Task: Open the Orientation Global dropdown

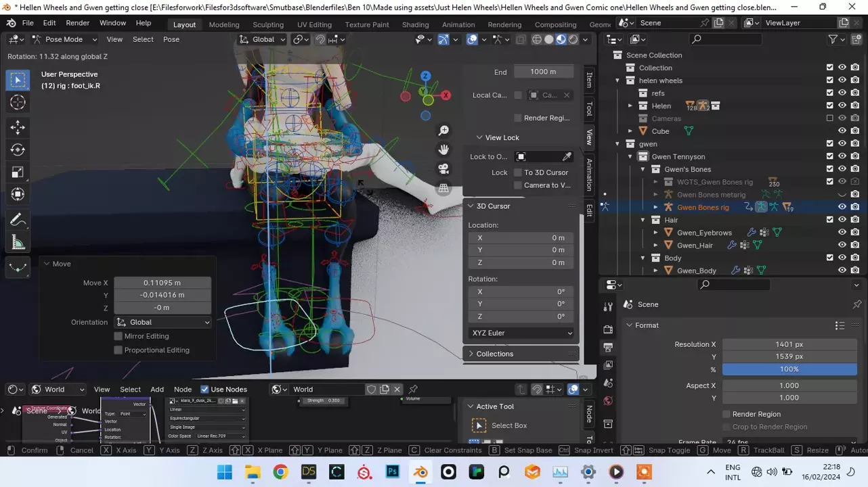Action: (162, 323)
